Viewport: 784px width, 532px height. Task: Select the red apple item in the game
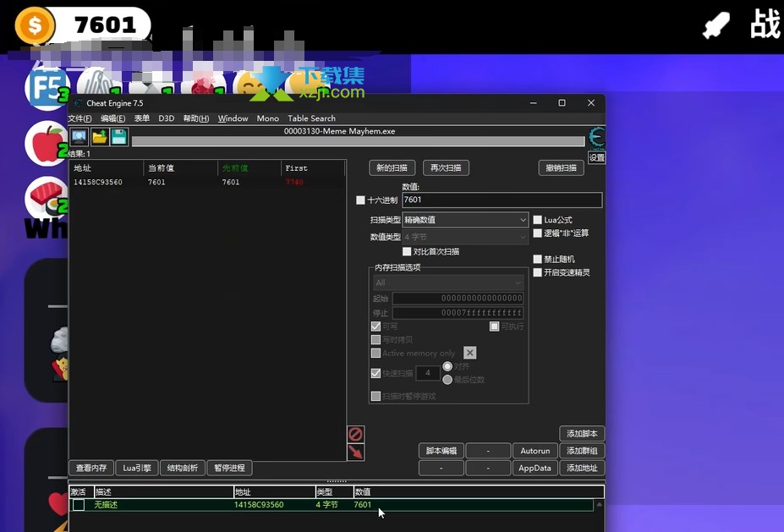[x=47, y=143]
